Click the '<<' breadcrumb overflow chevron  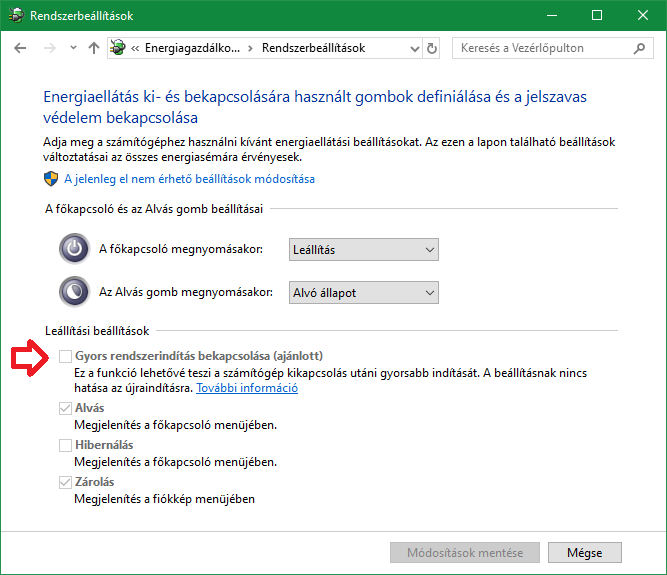135,48
